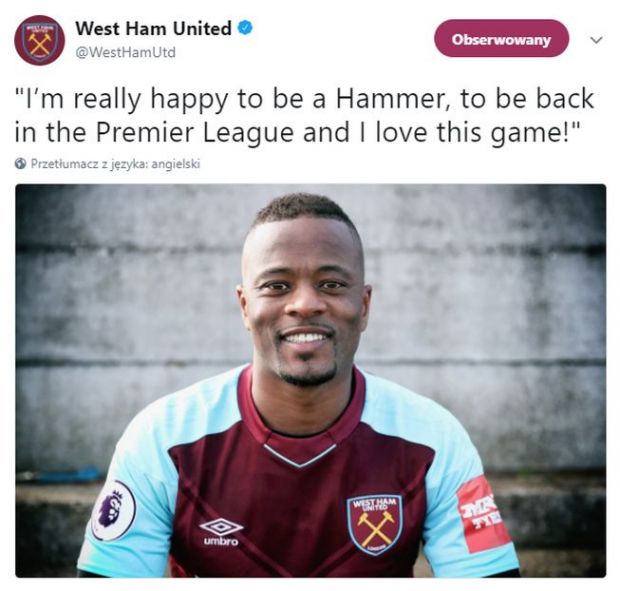This screenshot has height=591, width=620.
Task: Toggle the Obserwowany follow button
Action: (501, 39)
